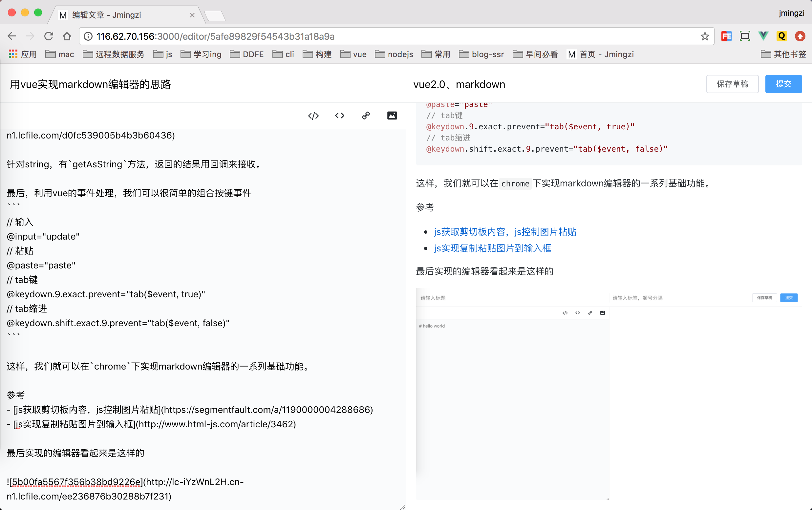812x510 pixels.
Task: Open the yellow Q extension
Action: coord(781,36)
